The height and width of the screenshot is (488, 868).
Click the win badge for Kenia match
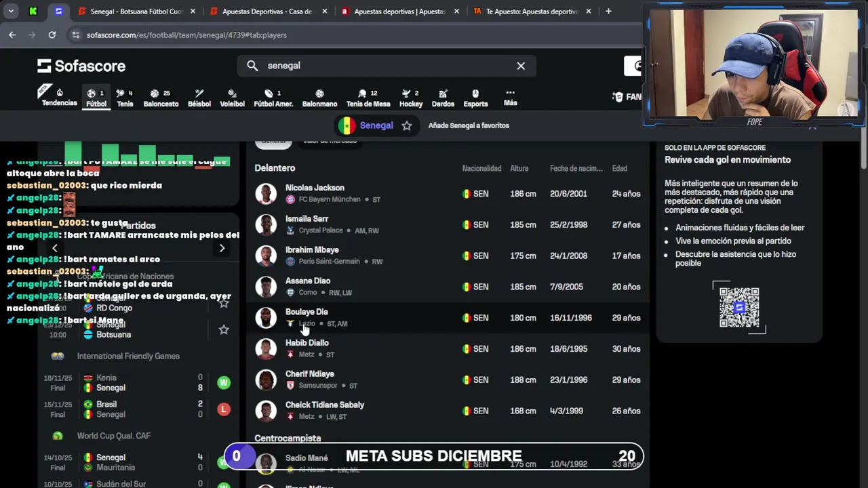(224, 383)
